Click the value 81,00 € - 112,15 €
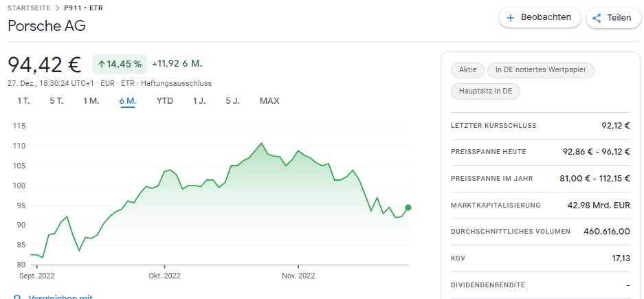The width and height of the screenshot is (644, 299). (x=595, y=179)
